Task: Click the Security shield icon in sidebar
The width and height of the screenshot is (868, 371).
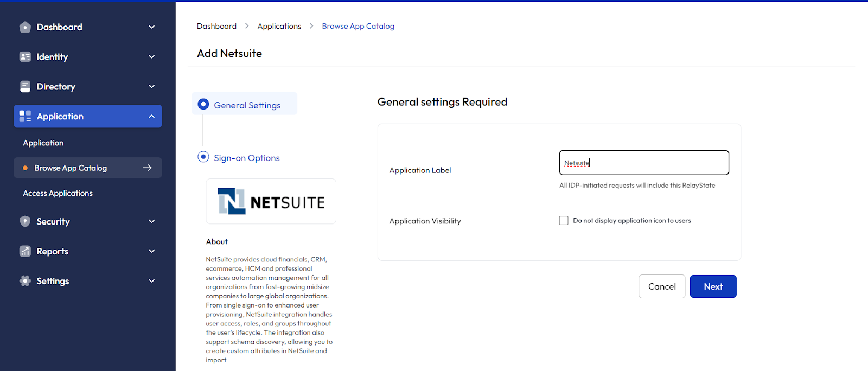Action: click(25, 221)
